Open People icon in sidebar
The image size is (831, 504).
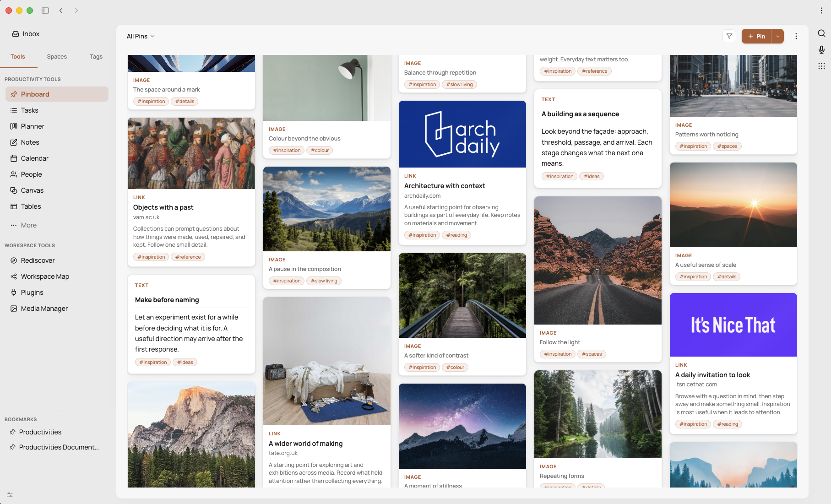tap(14, 174)
